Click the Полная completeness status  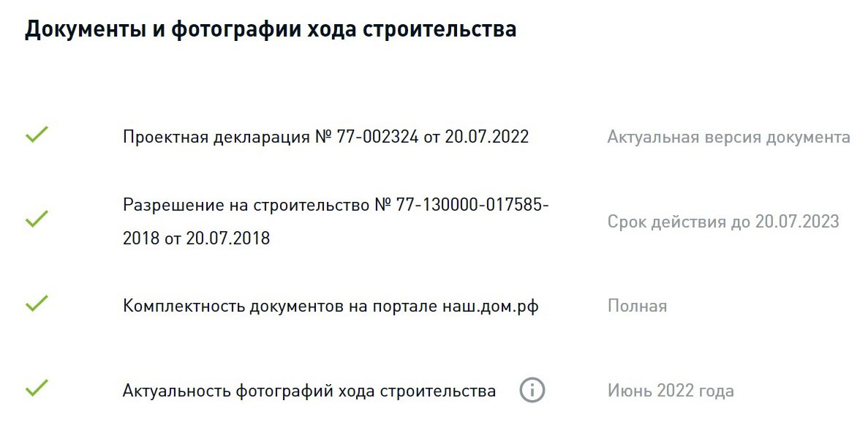(x=637, y=306)
